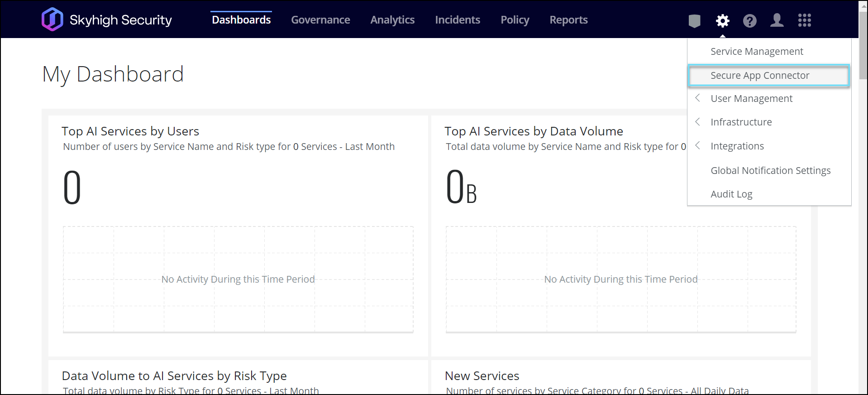Select Global Notification Settings

pos(770,171)
